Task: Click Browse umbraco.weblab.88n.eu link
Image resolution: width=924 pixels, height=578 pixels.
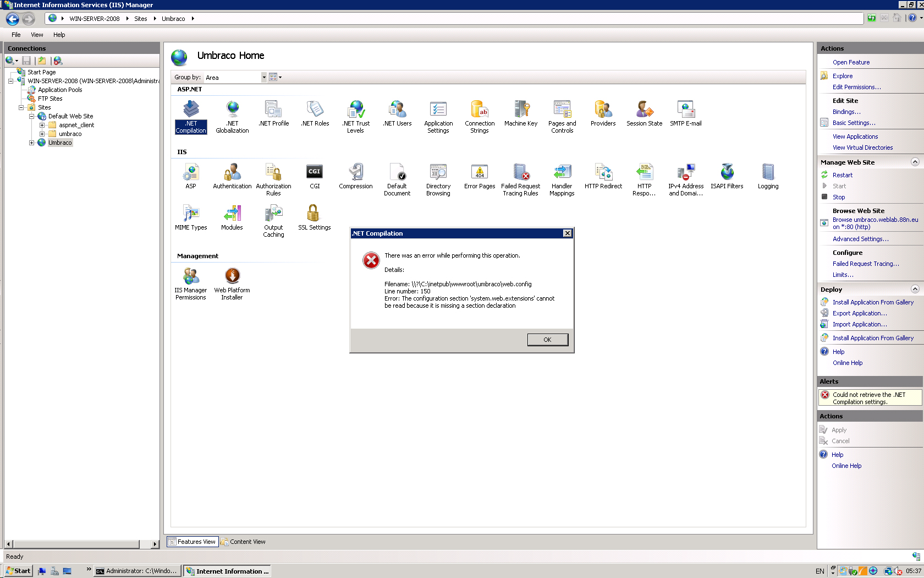Action: click(875, 223)
